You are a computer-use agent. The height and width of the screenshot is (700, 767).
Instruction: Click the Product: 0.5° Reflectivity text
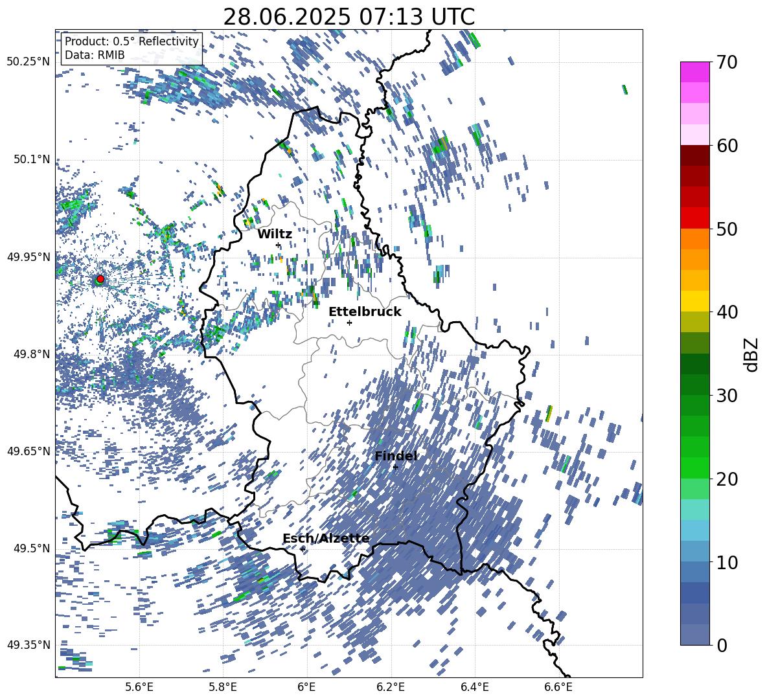[132, 41]
